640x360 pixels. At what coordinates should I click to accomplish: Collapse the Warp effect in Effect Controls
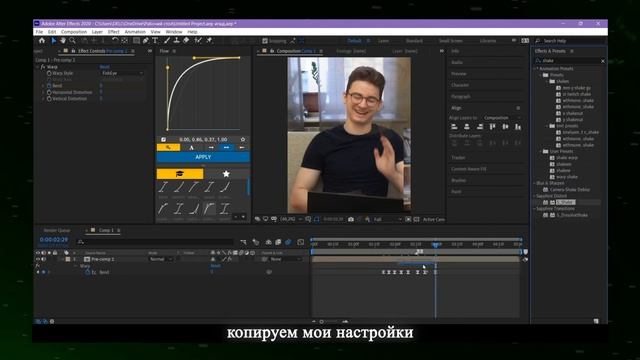38,67
